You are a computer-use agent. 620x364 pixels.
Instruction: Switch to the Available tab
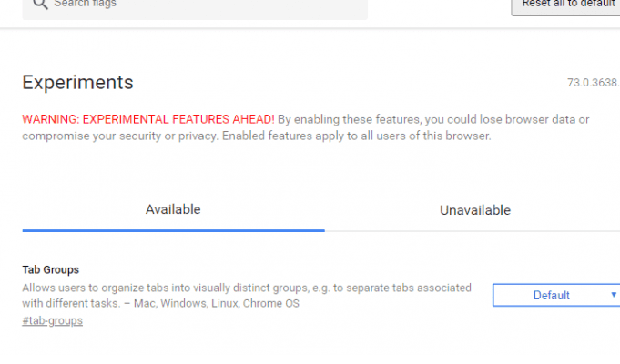click(x=173, y=209)
